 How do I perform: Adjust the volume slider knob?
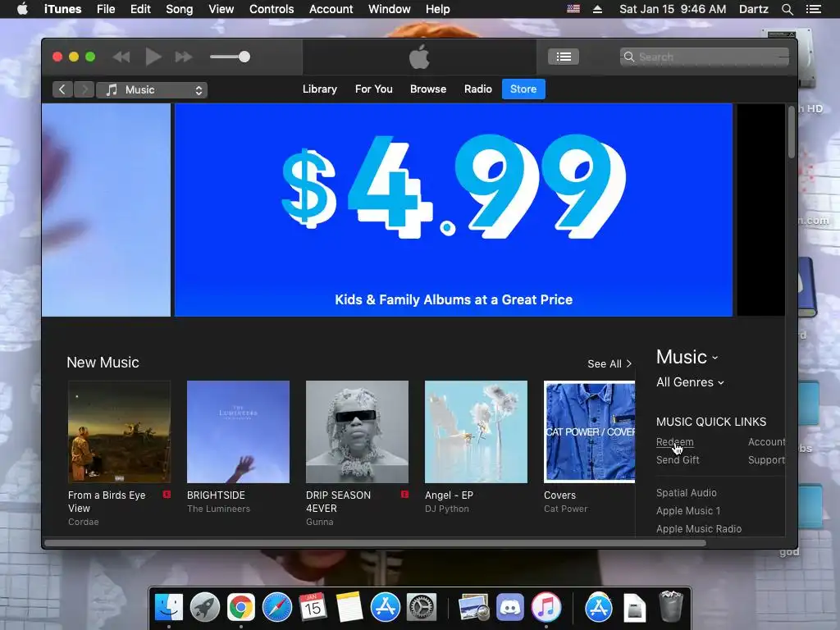pos(244,57)
